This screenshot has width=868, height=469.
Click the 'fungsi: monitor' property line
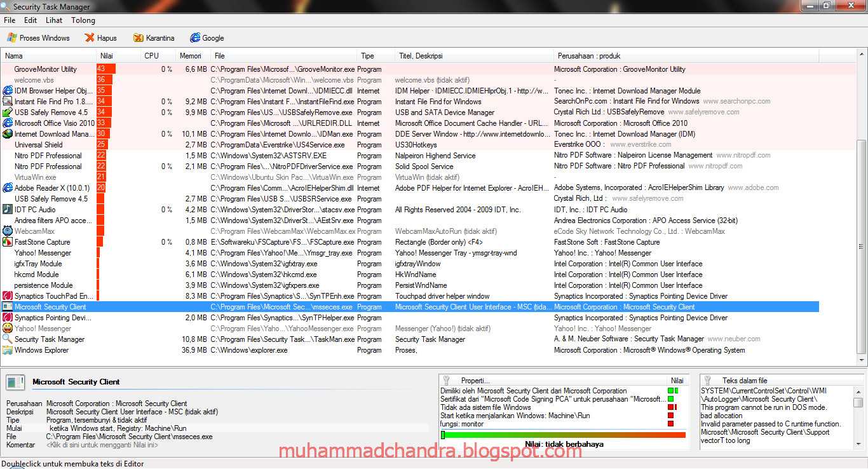click(x=462, y=424)
